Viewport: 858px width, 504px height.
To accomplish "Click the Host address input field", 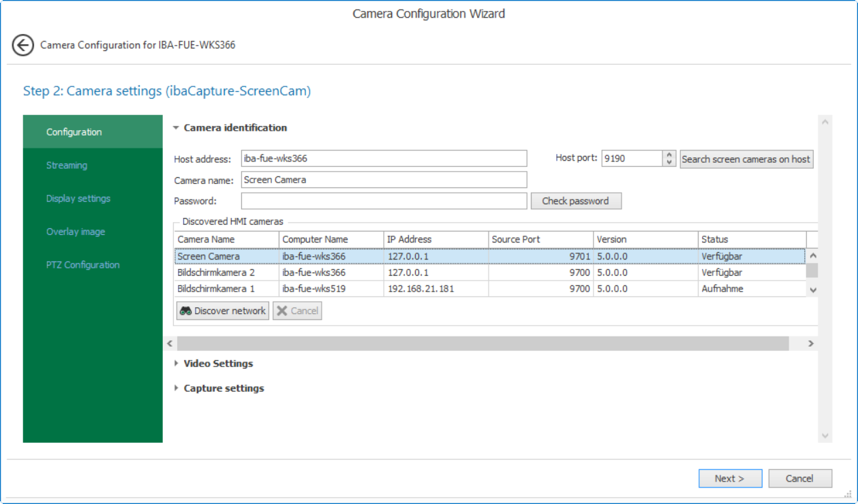I will [x=384, y=159].
